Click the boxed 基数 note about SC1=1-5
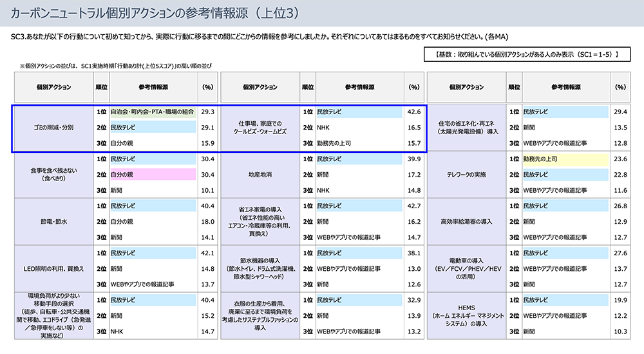The image size is (644, 354). [527, 54]
